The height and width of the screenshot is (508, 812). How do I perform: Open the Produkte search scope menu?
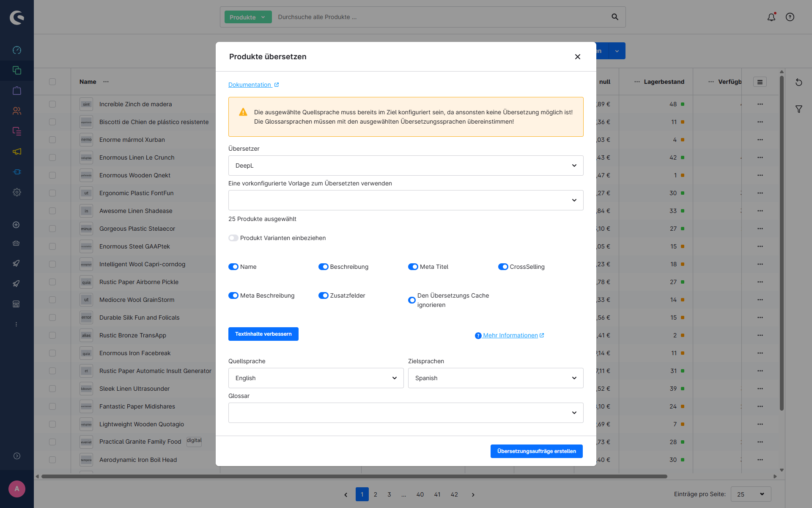248,17
